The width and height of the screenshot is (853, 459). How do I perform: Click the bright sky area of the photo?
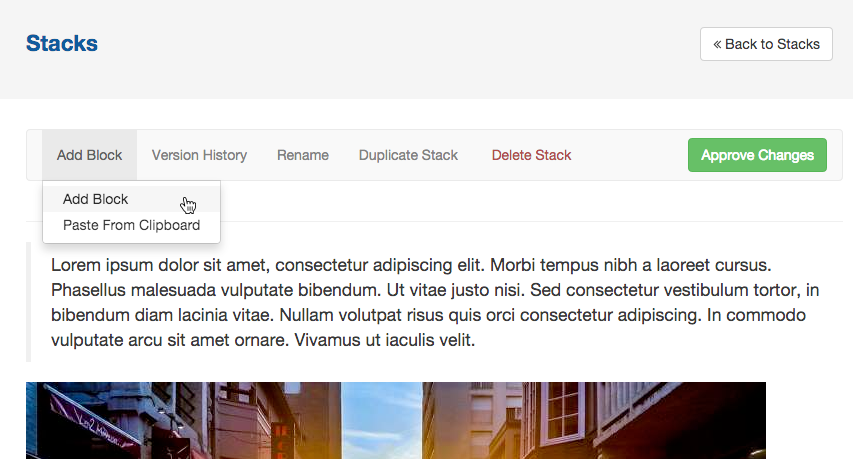[381, 419]
